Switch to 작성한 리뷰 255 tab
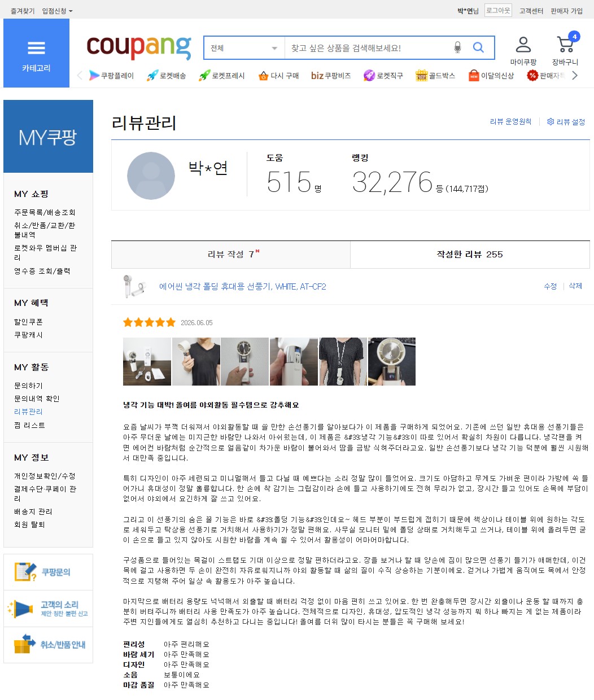 coord(470,255)
